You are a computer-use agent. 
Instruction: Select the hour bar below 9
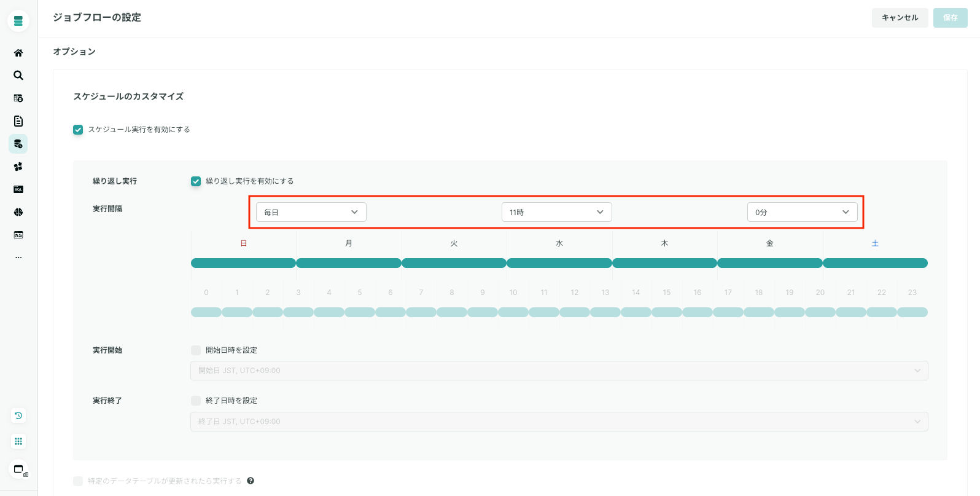(x=483, y=312)
